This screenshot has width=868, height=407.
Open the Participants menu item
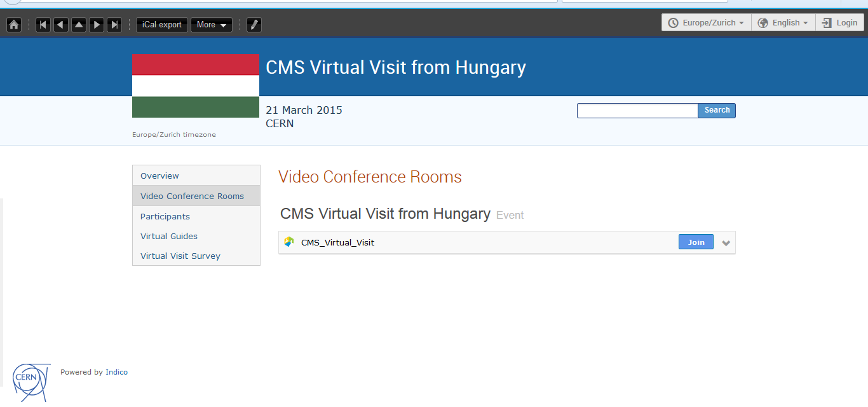coord(196,216)
